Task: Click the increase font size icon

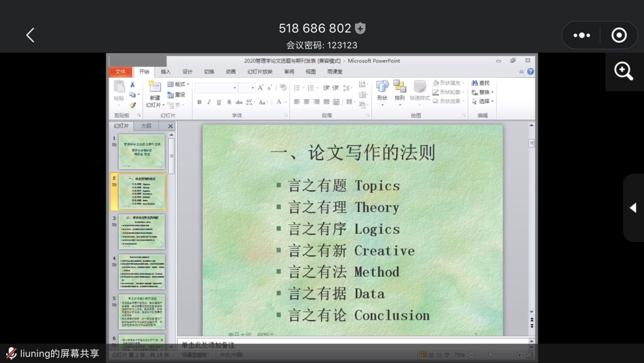Action: coord(261,88)
